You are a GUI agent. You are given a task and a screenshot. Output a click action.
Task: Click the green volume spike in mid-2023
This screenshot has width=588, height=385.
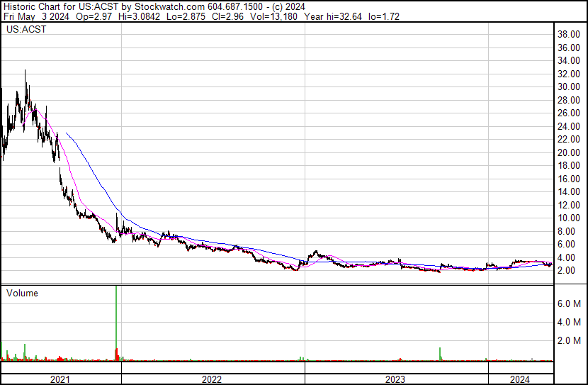coord(440,354)
